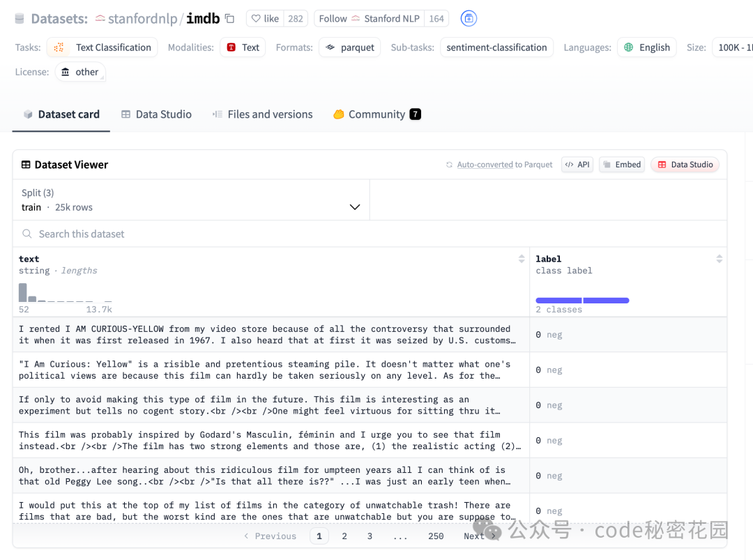The image size is (753, 560).
Task: Sort by the text column arrows
Action: click(522, 259)
